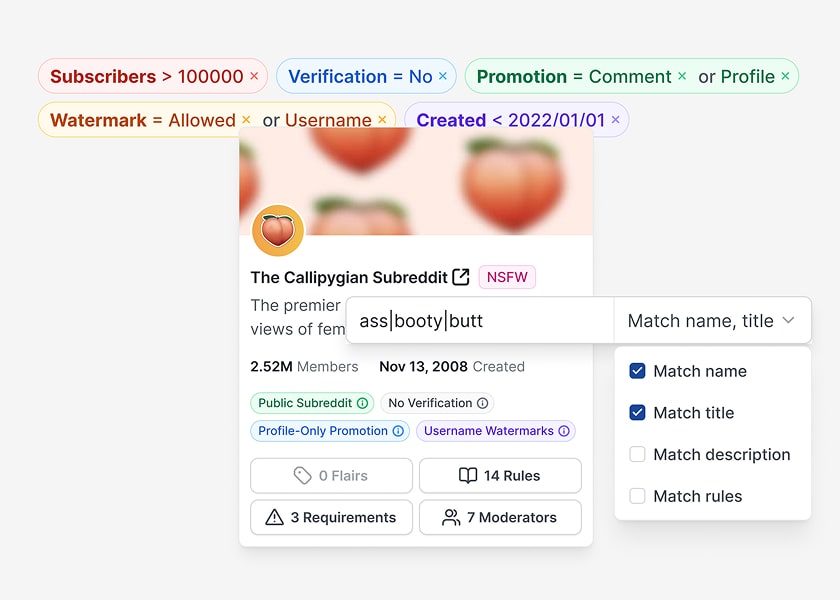
Task: Open the 0 Flairs button
Action: click(x=331, y=476)
